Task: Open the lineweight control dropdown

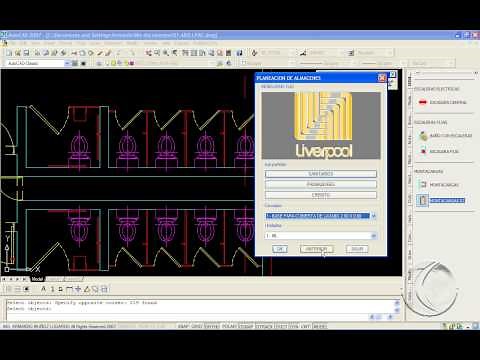Action: (403, 63)
